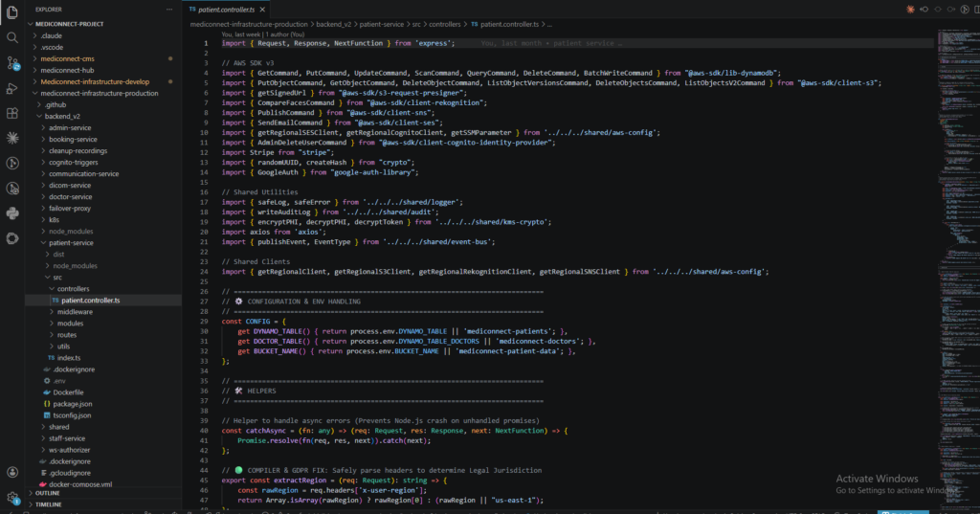Open the Python extension view
This screenshot has height=514, width=980.
pyautogui.click(x=11, y=213)
